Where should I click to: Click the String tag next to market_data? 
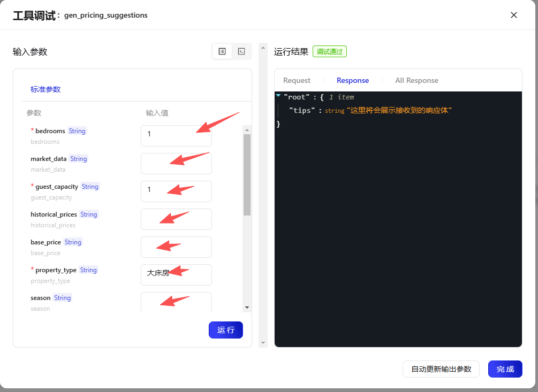tap(79, 159)
